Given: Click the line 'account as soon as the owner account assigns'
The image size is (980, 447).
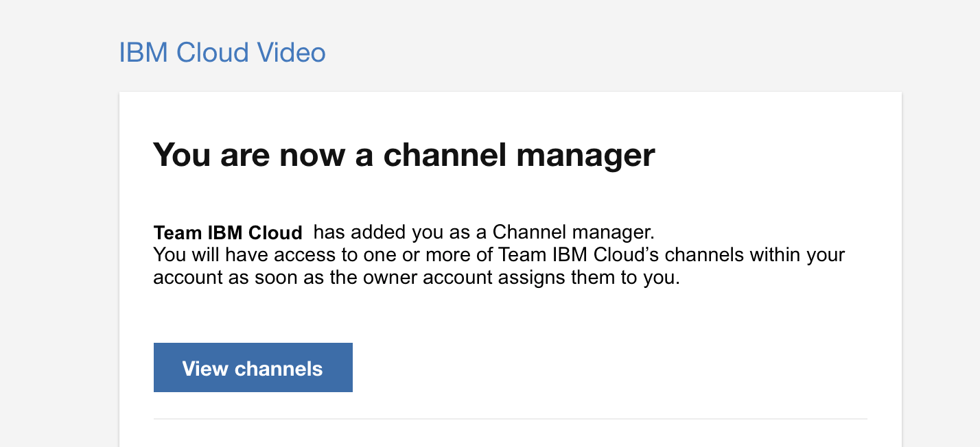Looking at the screenshot, I should tap(417, 278).
